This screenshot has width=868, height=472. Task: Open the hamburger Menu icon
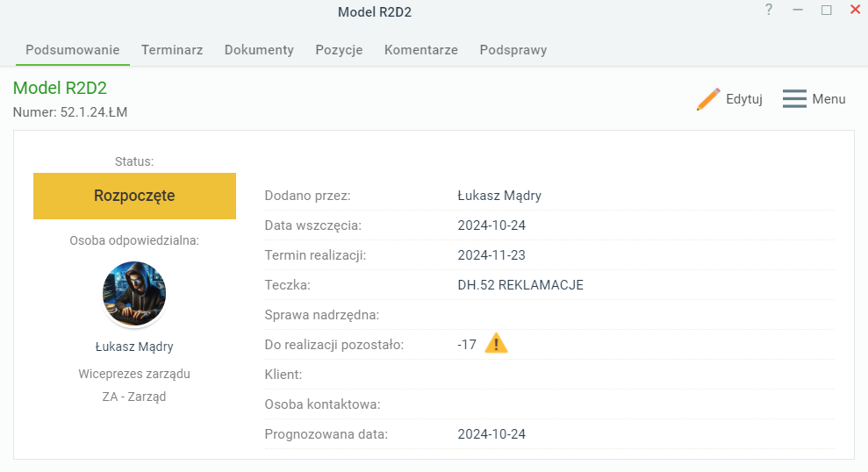[794, 99]
